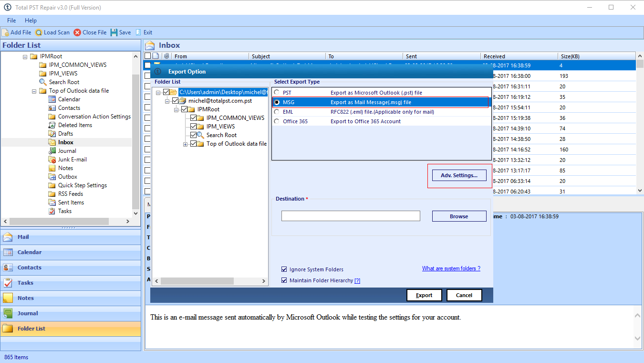Switch to Contacts navigation pane
The image size is (644, 363).
pyautogui.click(x=71, y=267)
